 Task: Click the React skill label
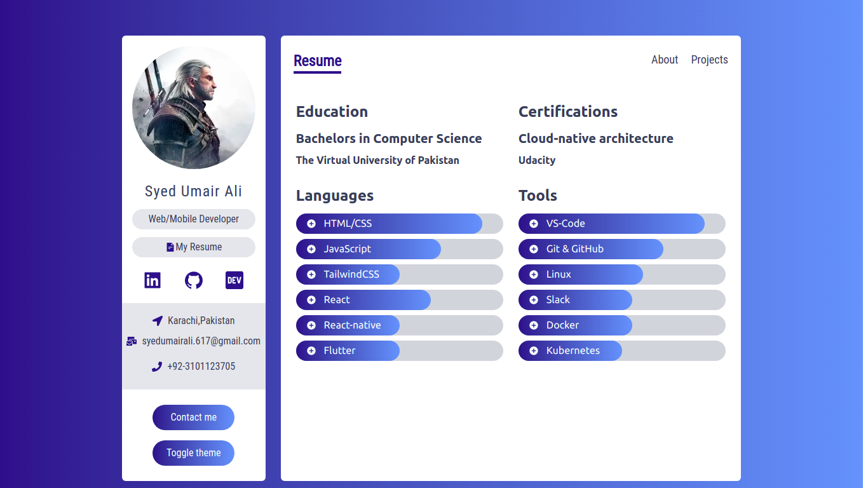[337, 300]
